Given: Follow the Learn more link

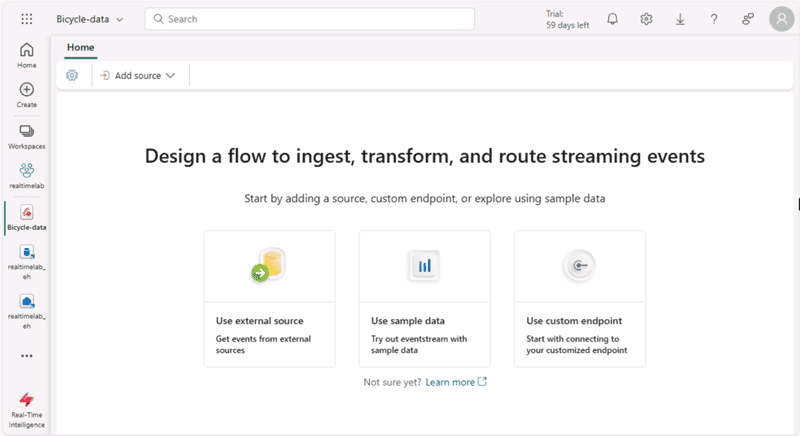Looking at the screenshot, I should coord(450,382).
